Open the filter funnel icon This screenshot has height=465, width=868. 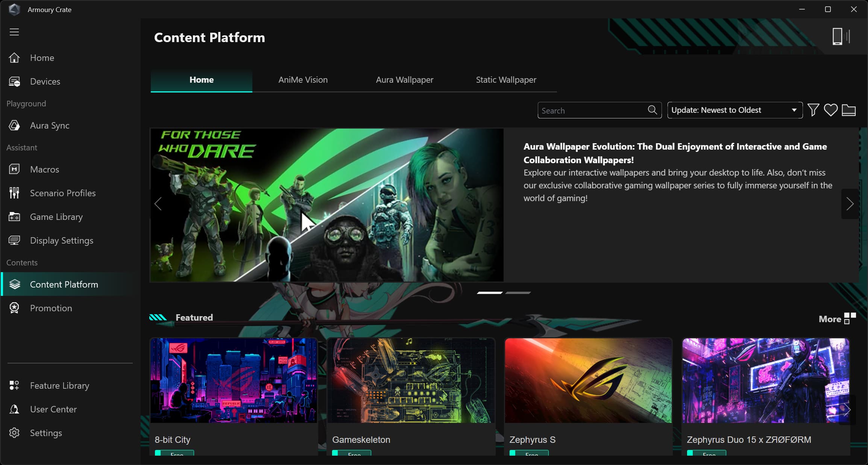(813, 110)
